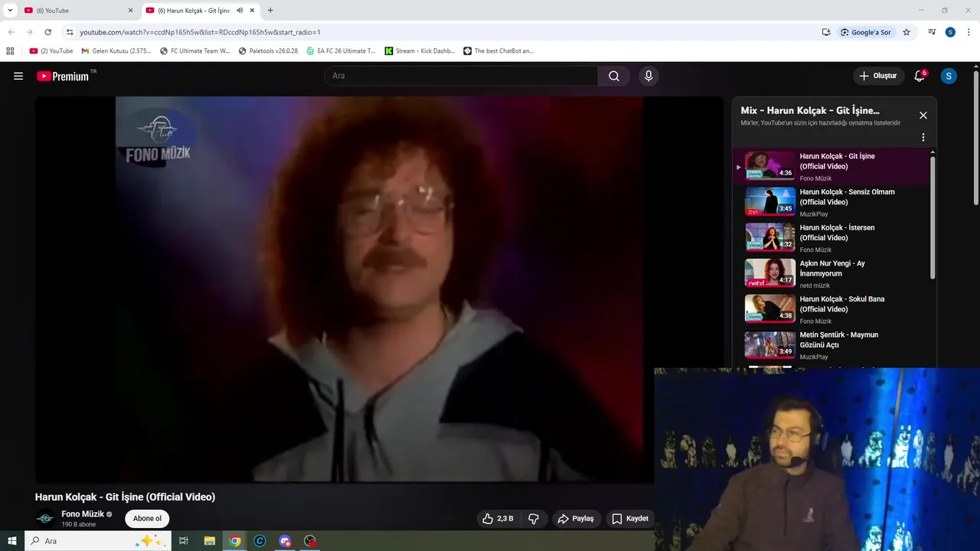This screenshot has height=551, width=980.
Task: Select Aşkın Nur Yengi - Ay İnanmıyorum
Action: pyautogui.click(x=833, y=274)
